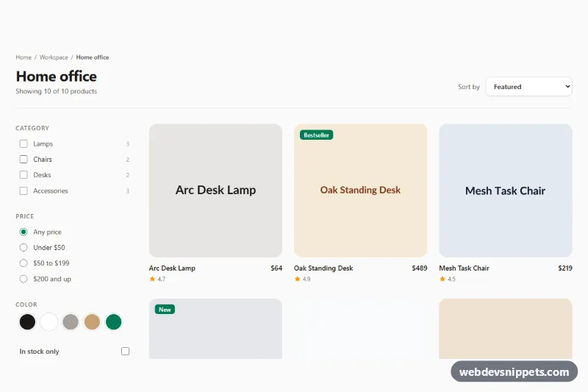Check the Desks category checkbox
Viewport: 588px width, 392px height.
[x=24, y=175]
